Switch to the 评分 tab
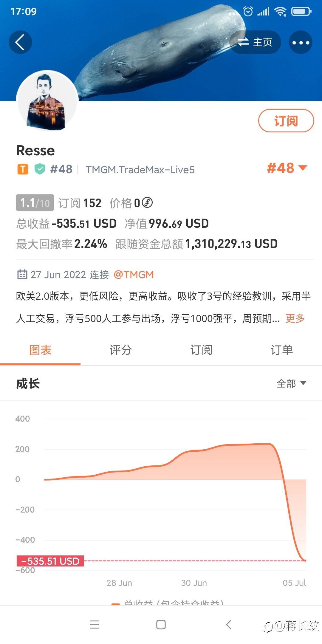 pos(121,350)
